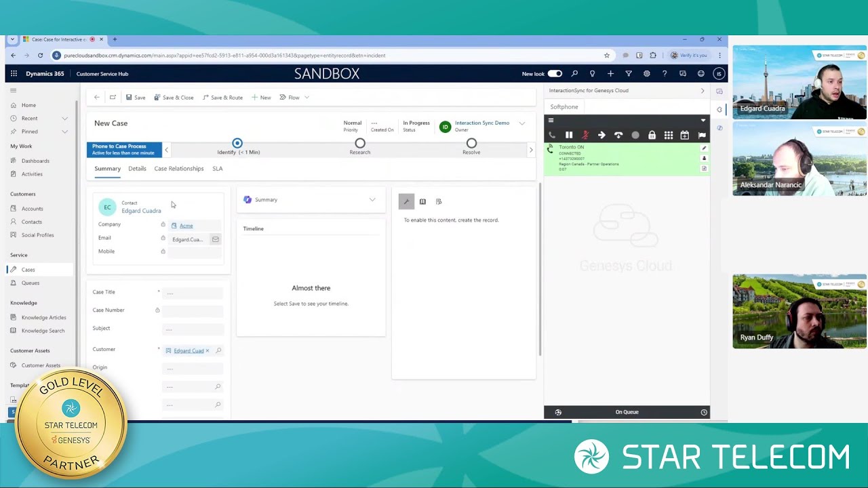
Task: Click the person icon on interaction
Action: 704,158
